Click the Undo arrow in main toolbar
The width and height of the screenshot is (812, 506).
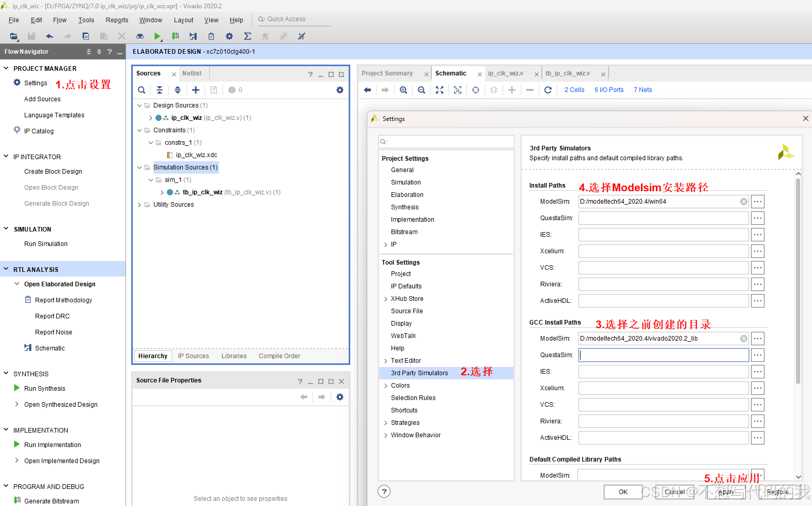pyautogui.click(x=50, y=36)
